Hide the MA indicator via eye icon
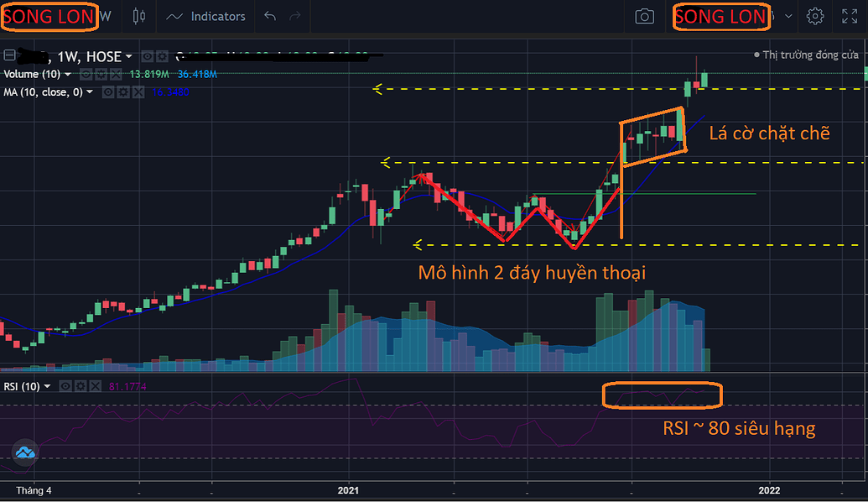 click(x=108, y=92)
